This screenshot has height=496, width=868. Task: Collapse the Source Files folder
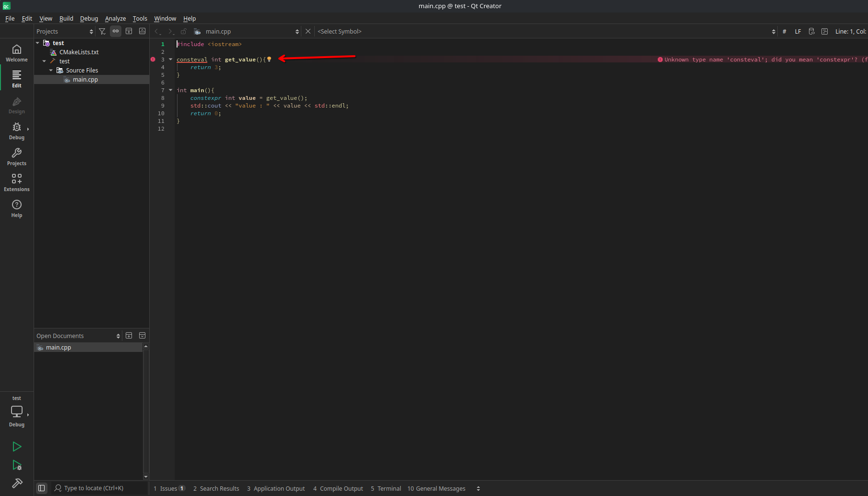tap(51, 70)
